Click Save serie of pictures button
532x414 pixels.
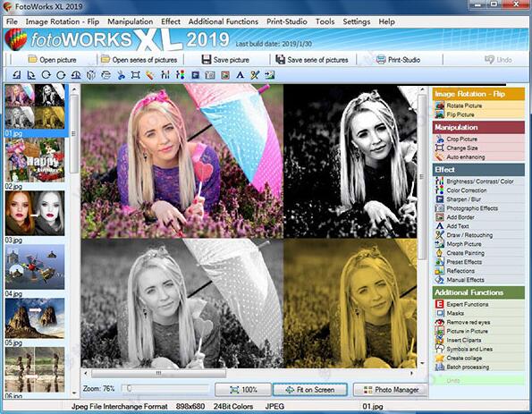pos(312,60)
